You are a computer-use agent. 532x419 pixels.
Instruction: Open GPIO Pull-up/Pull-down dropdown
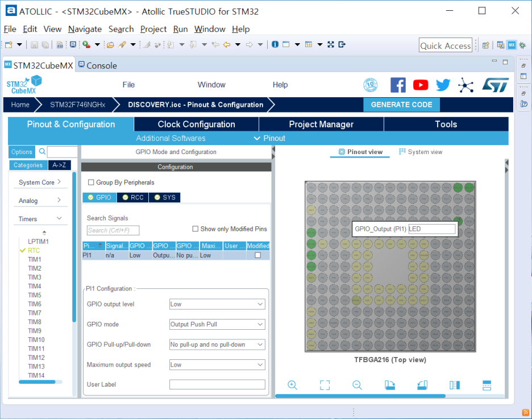pos(217,345)
